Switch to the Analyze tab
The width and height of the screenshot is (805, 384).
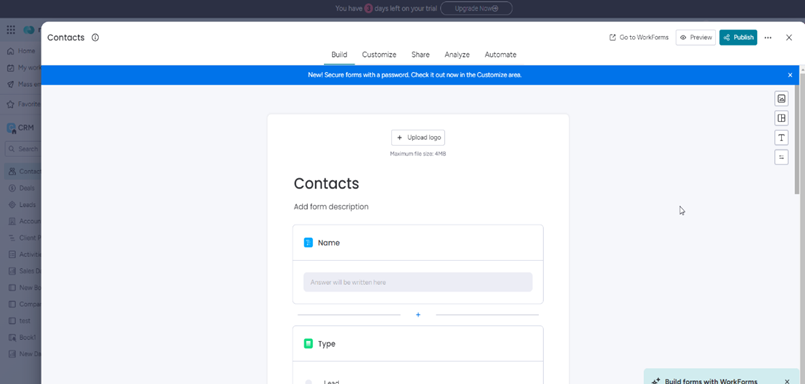click(457, 54)
